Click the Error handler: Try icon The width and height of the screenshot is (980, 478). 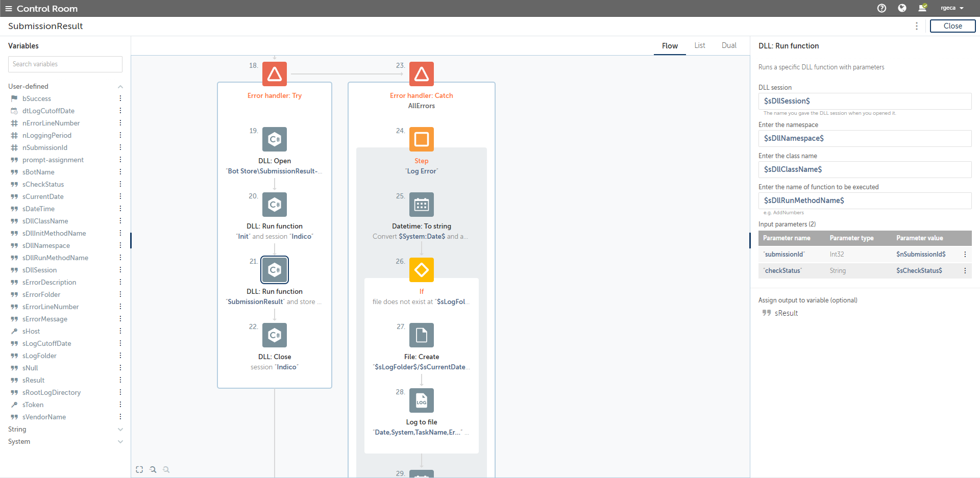coord(275,74)
